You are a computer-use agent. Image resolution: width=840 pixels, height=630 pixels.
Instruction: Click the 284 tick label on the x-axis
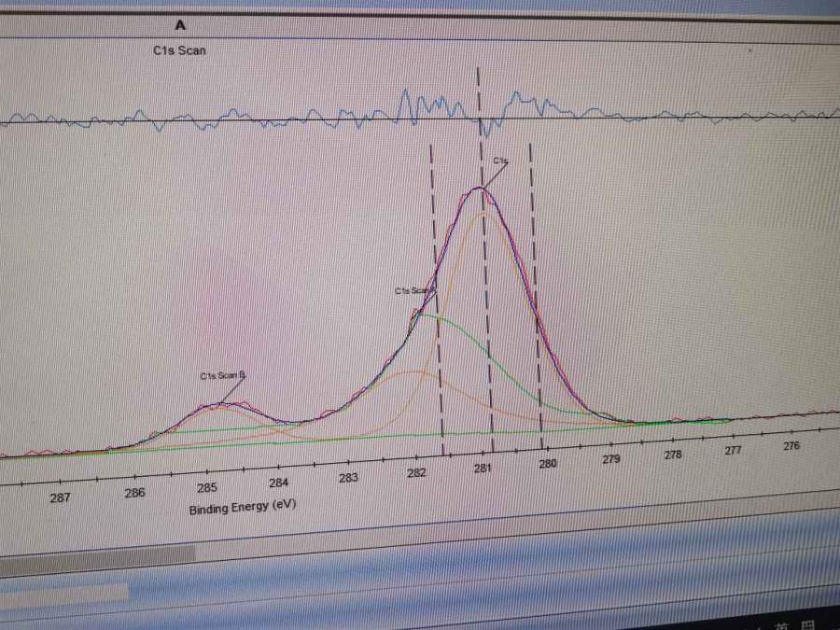(x=278, y=483)
